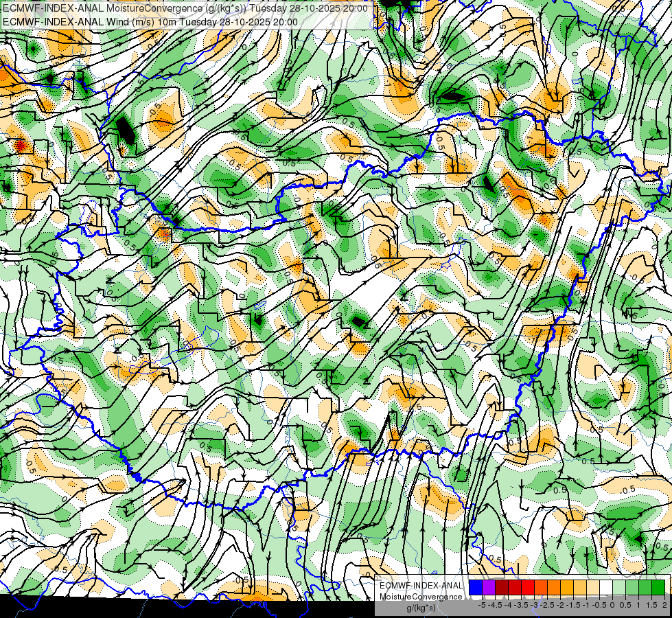
Task: Select the legend tick label '0'
Action: tap(612, 606)
